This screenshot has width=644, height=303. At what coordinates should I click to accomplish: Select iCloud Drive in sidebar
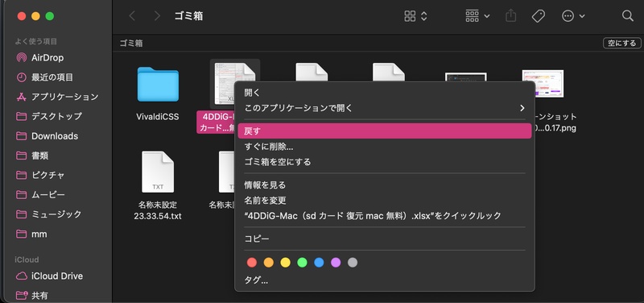click(49, 276)
